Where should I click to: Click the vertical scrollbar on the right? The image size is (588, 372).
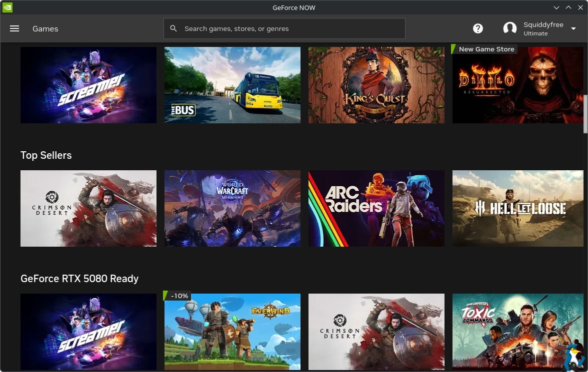585,114
